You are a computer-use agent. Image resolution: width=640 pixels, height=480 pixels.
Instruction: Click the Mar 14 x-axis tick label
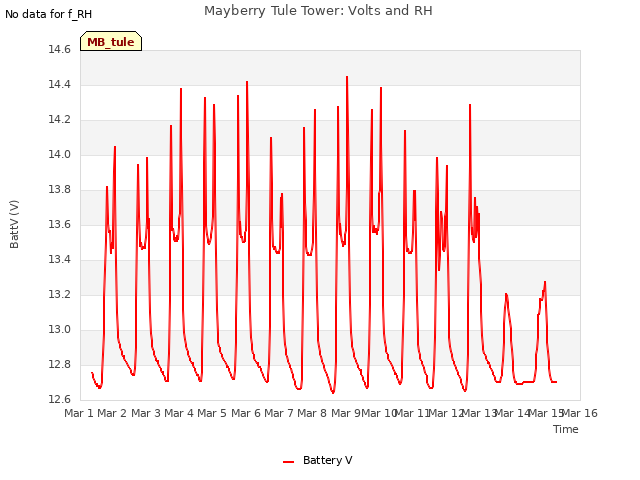[512, 413]
